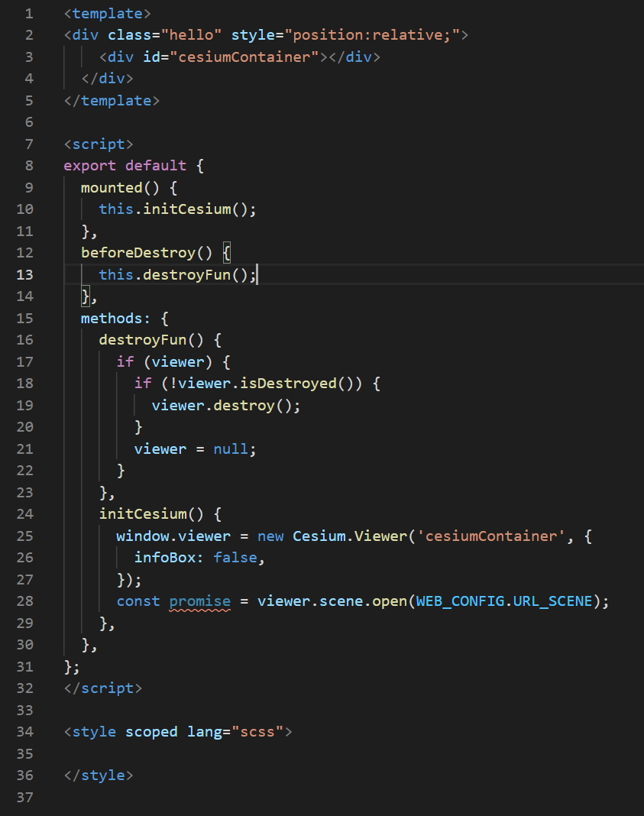Click the open method call
The height and width of the screenshot is (816, 644).
pos(389,601)
